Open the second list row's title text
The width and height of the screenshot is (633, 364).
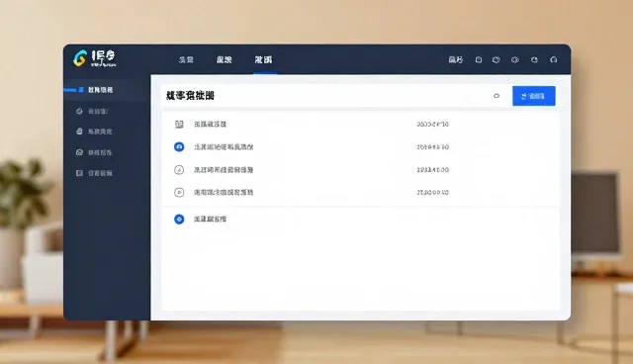click(x=224, y=147)
